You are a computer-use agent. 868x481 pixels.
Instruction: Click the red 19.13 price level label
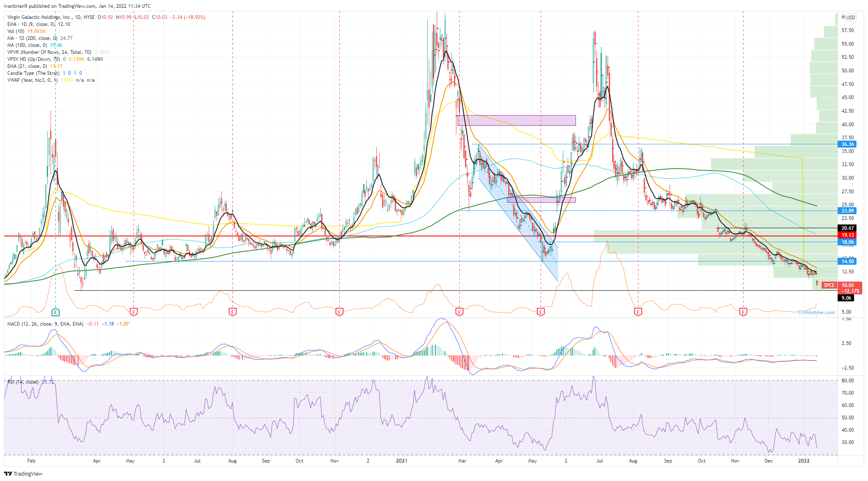point(847,235)
